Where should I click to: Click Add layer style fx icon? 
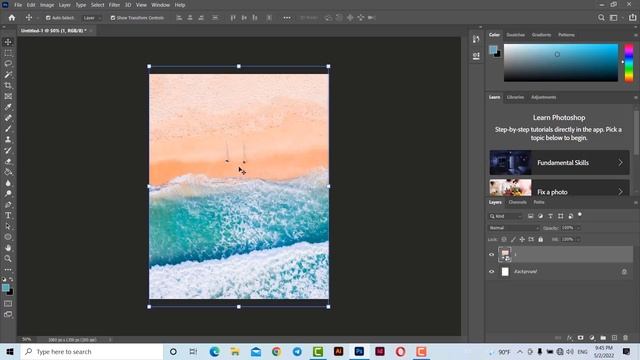point(569,338)
